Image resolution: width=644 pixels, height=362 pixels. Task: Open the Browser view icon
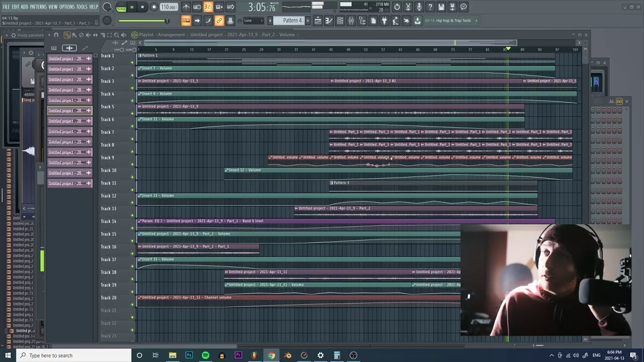point(362,21)
